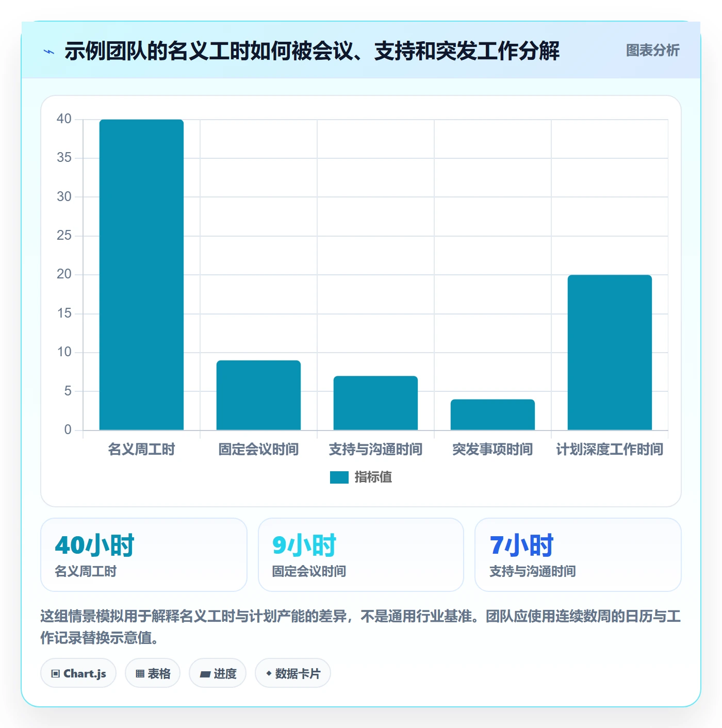
Task: Click the 固定会议时间 x-axis label
Action: [258, 450]
